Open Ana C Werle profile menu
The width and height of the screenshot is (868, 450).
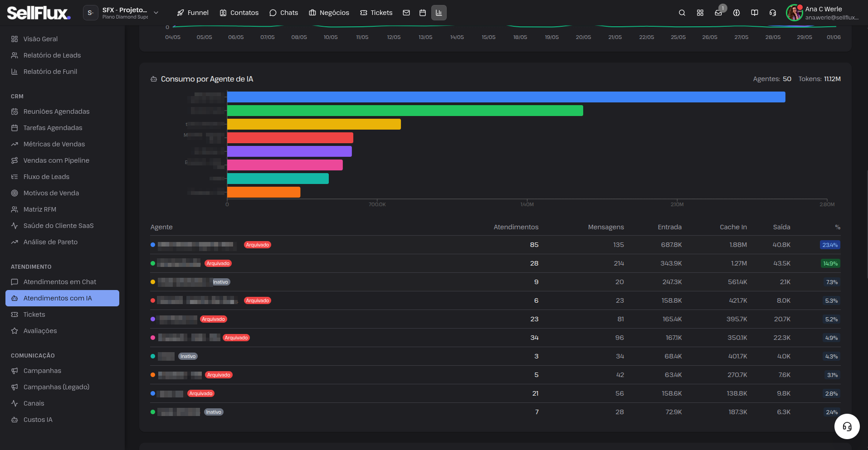pyautogui.click(x=823, y=13)
